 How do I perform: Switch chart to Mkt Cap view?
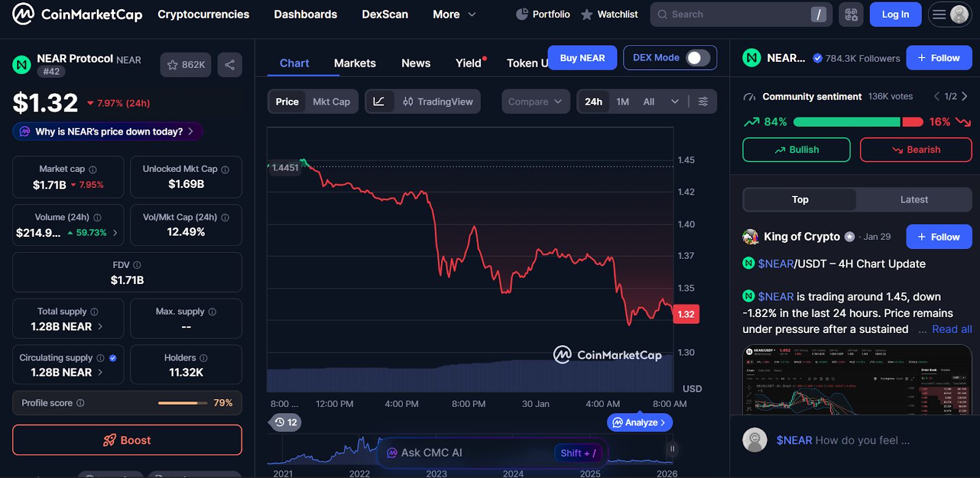point(331,102)
